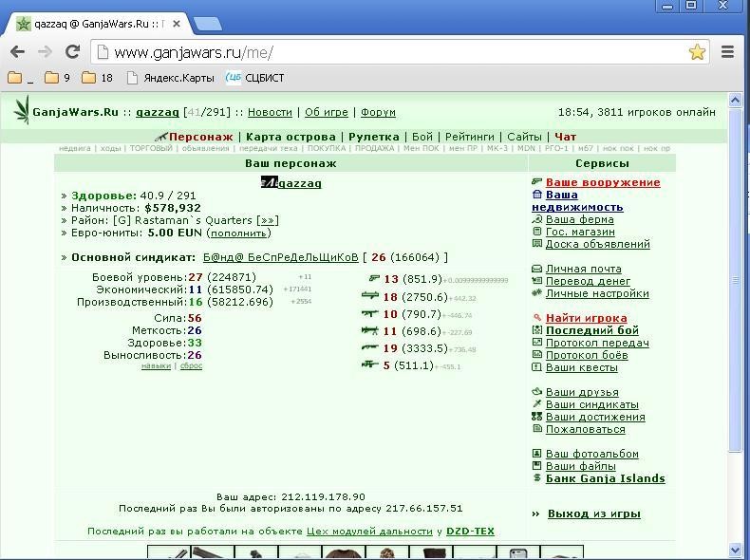Click the weapon skill icon at level 10
750x560 pixels.
point(369,313)
